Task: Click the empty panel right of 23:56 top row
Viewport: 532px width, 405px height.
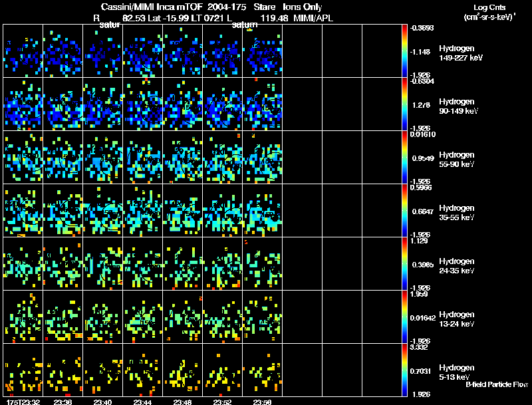Action: click(x=303, y=51)
